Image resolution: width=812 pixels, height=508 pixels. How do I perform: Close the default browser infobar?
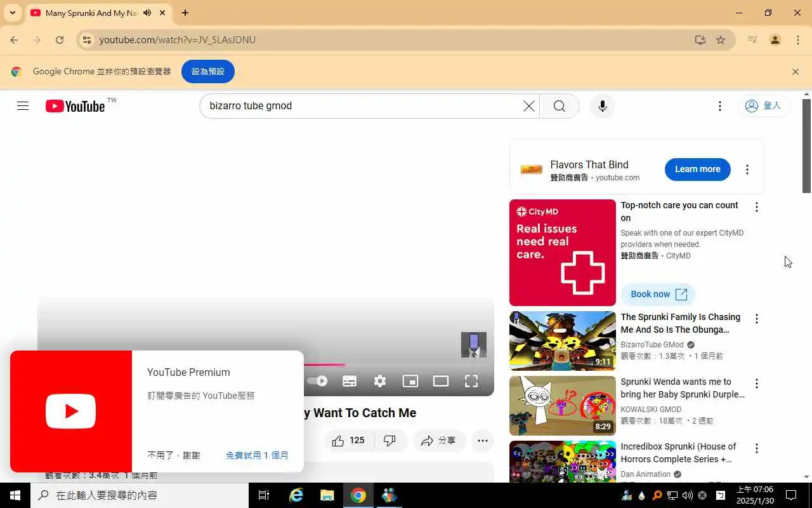(x=796, y=72)
